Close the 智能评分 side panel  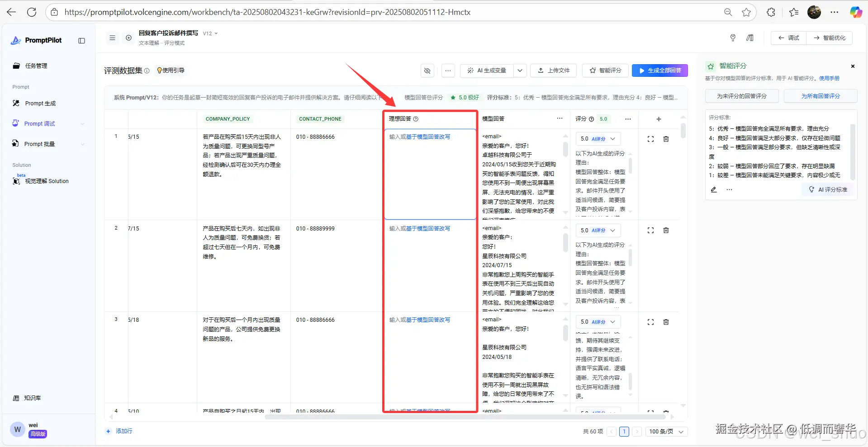853,66
